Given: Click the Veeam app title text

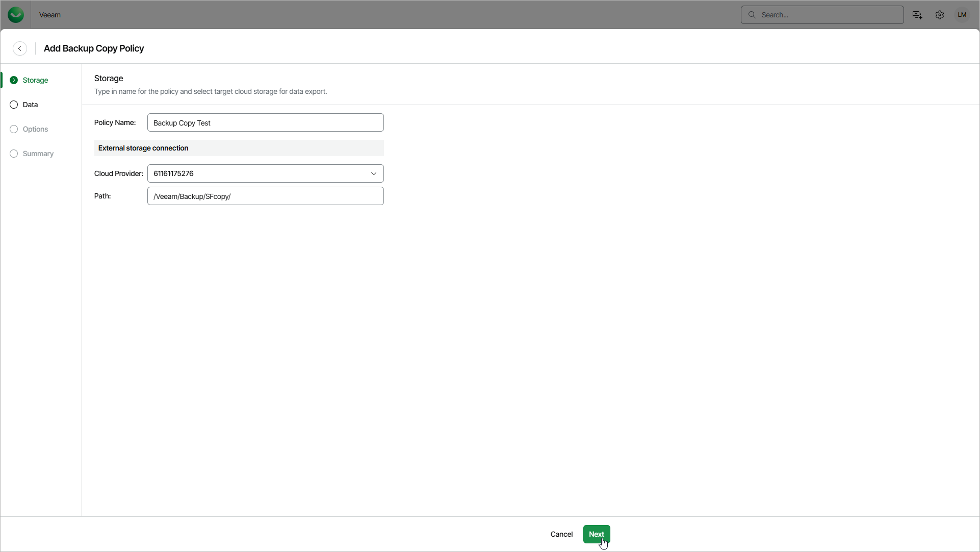Looking at the screenshot, I should click(x=50, y=15).
